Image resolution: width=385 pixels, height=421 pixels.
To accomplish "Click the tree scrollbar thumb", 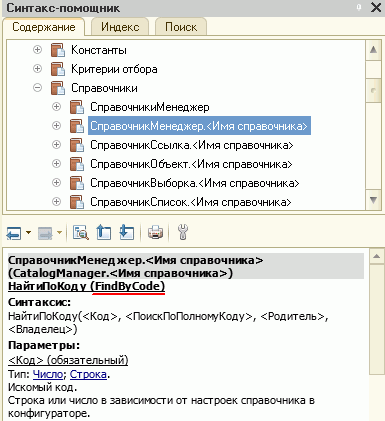I will click(373, 90).
